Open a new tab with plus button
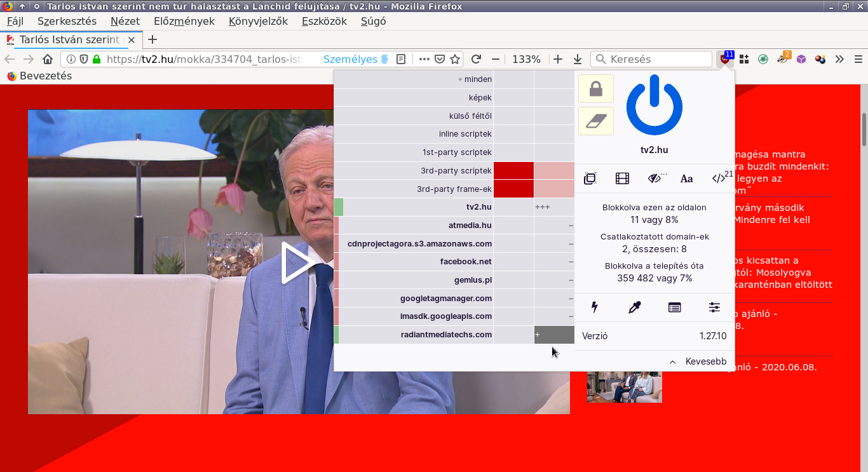Image resolution: width=868 pixels, height=472 pixels. [x=152, y=39]
